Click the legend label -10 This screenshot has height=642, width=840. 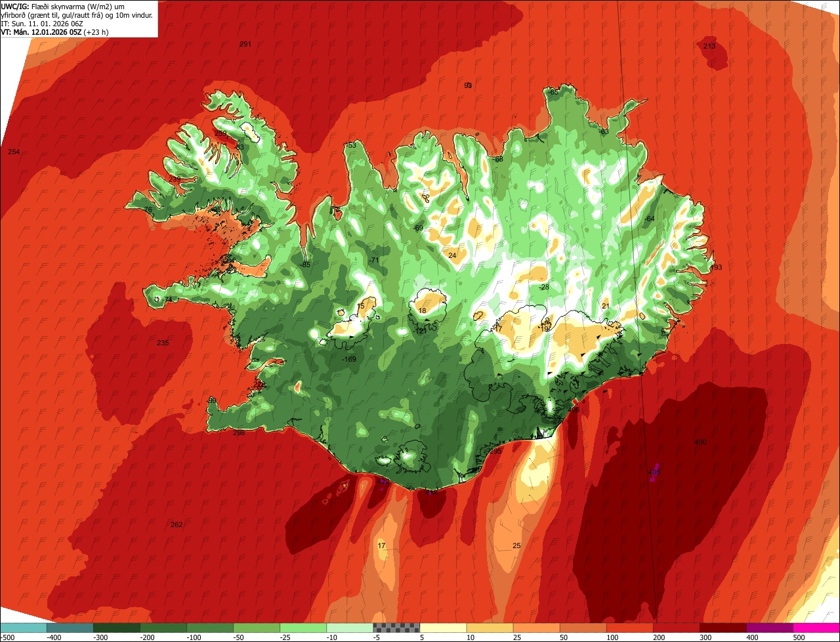(x=333, y=637)
